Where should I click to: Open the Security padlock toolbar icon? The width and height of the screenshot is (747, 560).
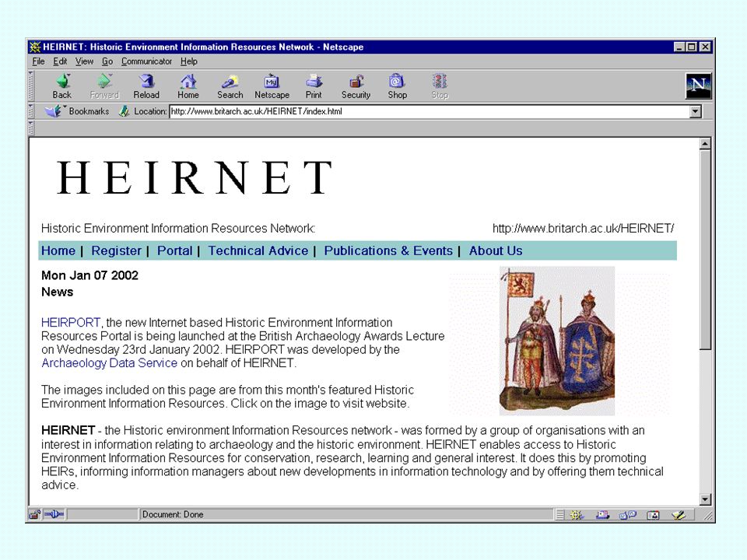(x=356, y=86)
